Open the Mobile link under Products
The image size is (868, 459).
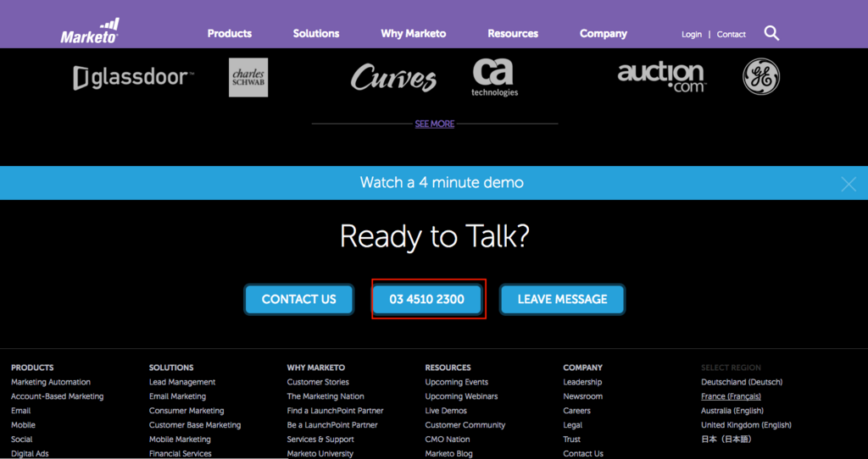pos(23,425)
